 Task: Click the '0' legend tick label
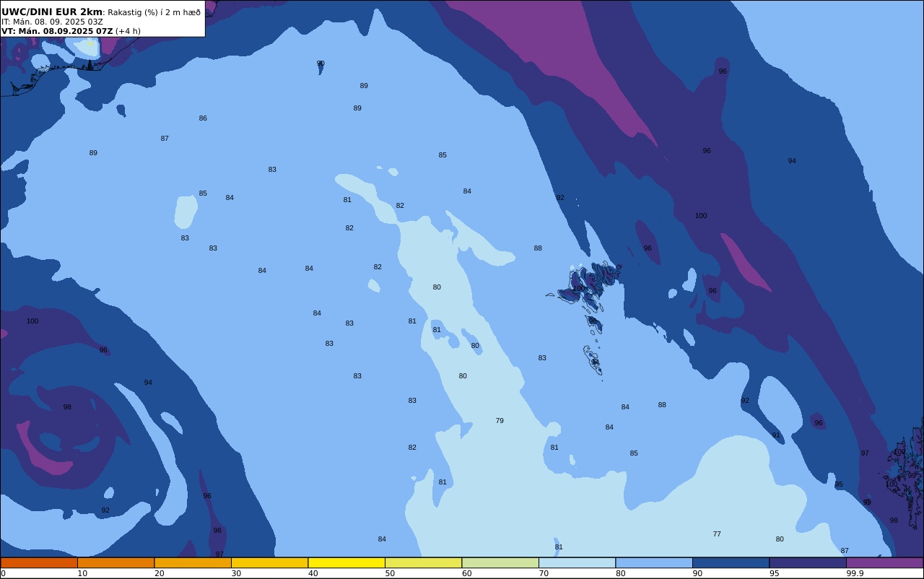(3, 573)
